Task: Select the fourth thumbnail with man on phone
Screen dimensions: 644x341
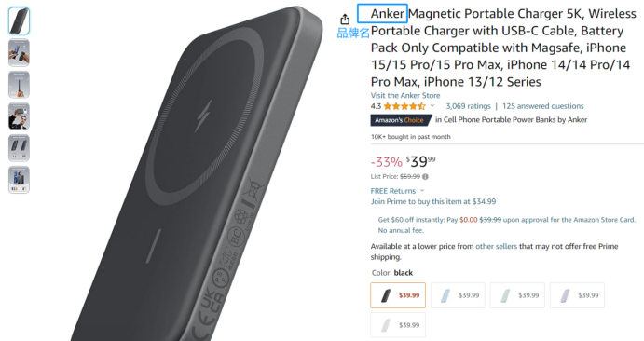Action: click(19, 116)
